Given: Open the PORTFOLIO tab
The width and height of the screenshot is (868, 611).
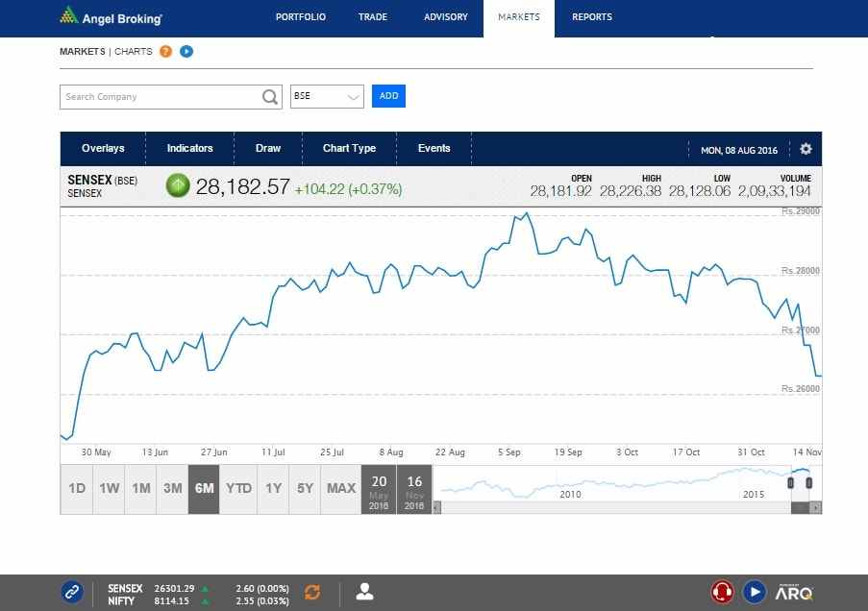Looking at the screenshot, I should (x=300, y=17).
